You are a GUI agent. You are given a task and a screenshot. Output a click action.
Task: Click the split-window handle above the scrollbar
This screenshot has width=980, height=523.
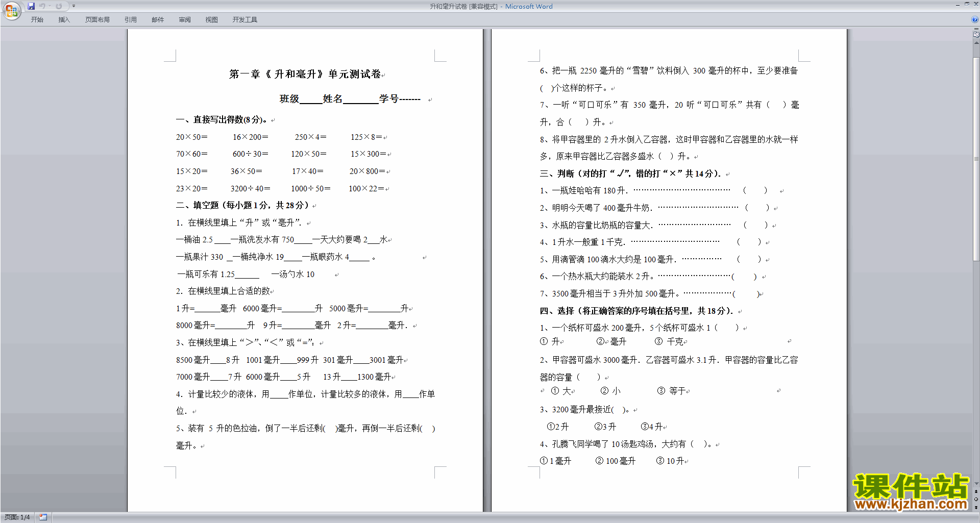click(976, 30)
